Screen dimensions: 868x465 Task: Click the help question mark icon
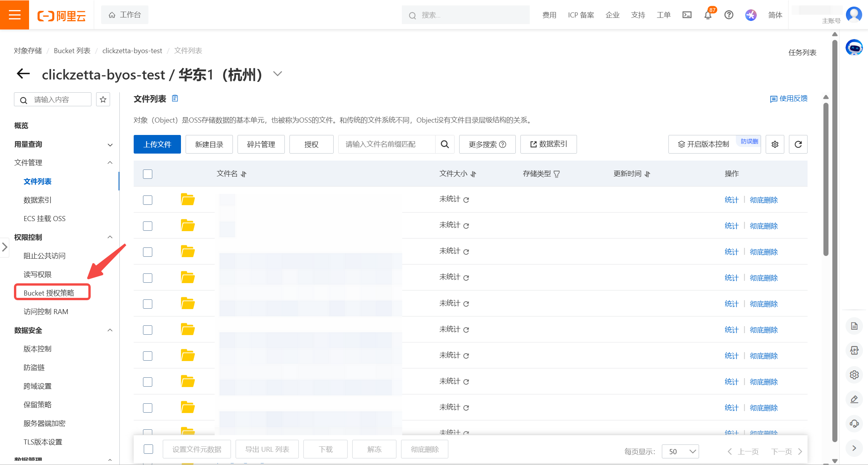728,15
